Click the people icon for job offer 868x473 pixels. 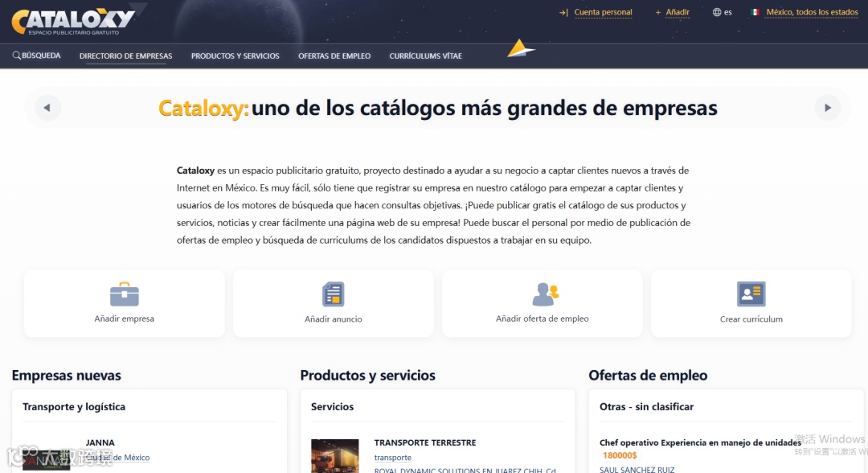[545, 294]
